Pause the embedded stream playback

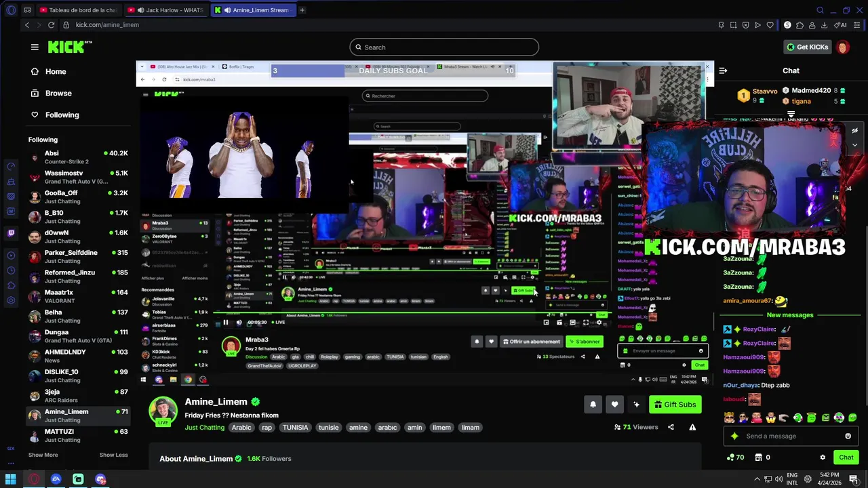226,323
